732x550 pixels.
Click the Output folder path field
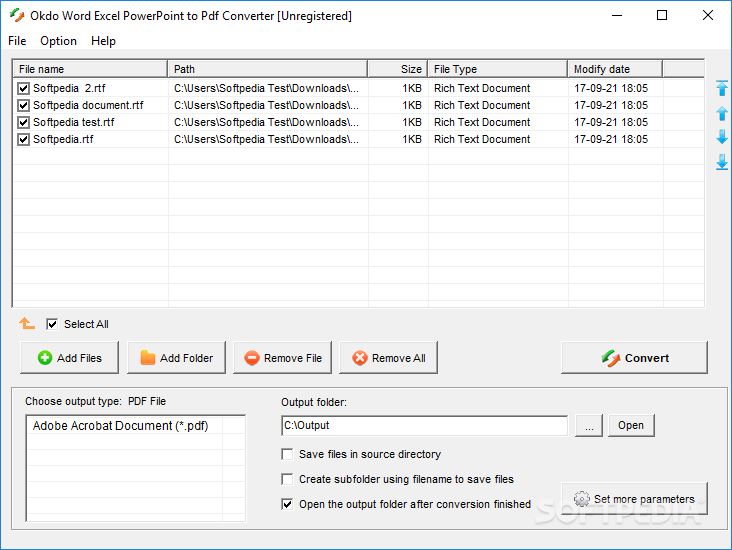tap(425, 425)
